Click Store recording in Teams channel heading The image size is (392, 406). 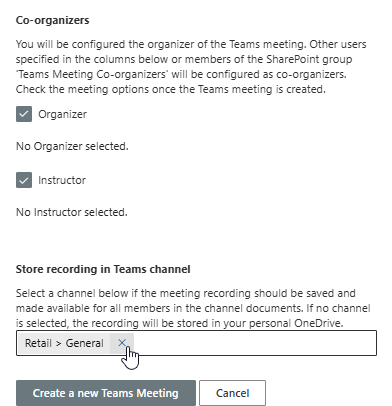click(x=103, y=269)
